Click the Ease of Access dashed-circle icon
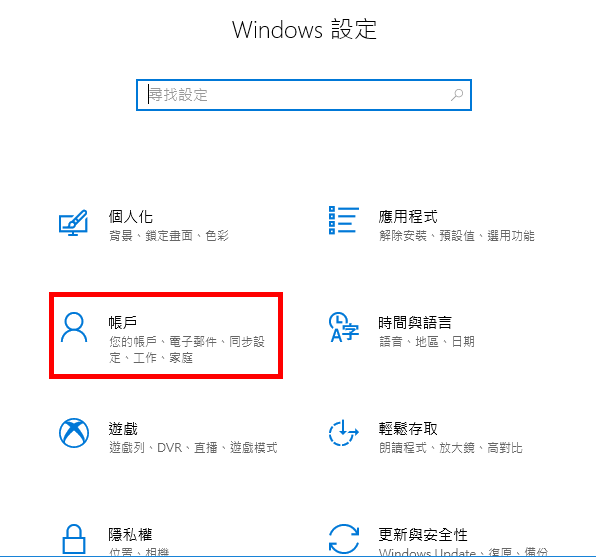Screen dimensions: 596x557 click(344, 433)
